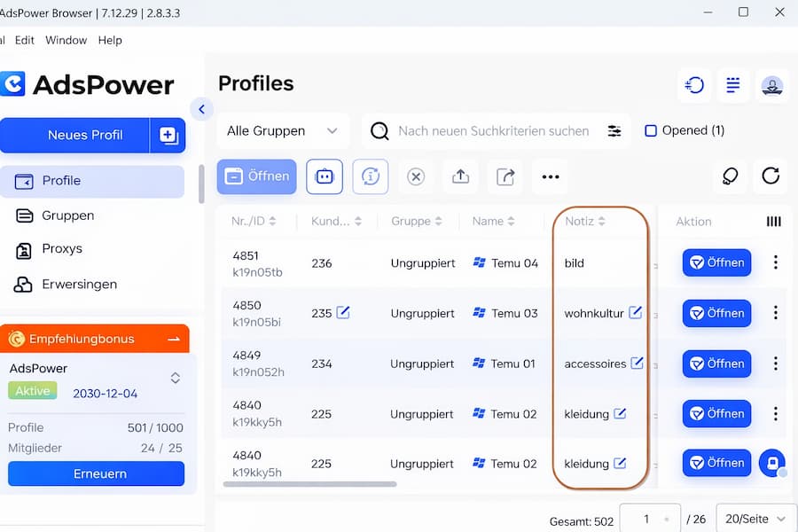Click the share profile arrow icon
The width and height of the screenshot is (798, 532).
tap(505, 176)
